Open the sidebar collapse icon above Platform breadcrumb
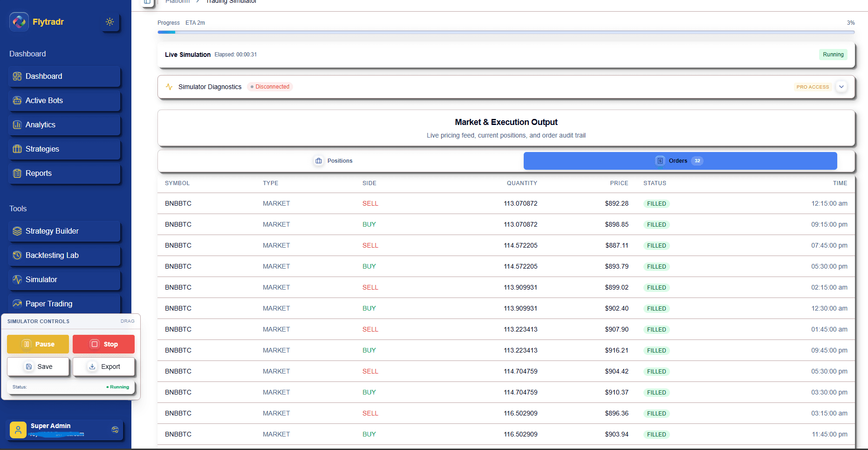 147,2
